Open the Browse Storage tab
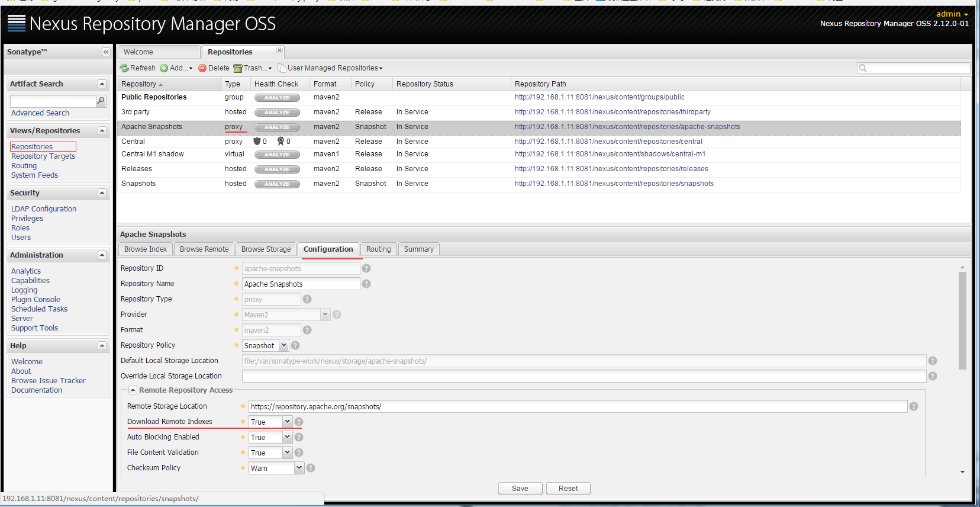The height and width of the screenshot is (507, 980). [266, 249]
